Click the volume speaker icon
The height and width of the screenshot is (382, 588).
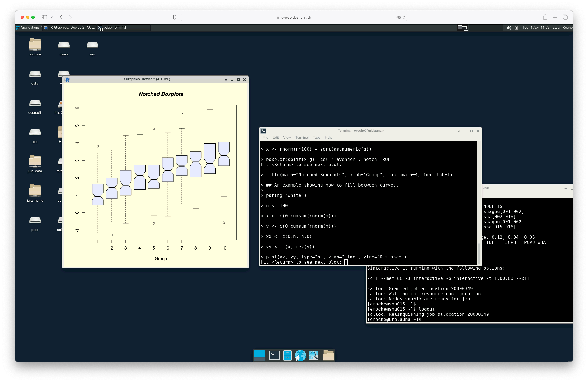pos(509,28)
